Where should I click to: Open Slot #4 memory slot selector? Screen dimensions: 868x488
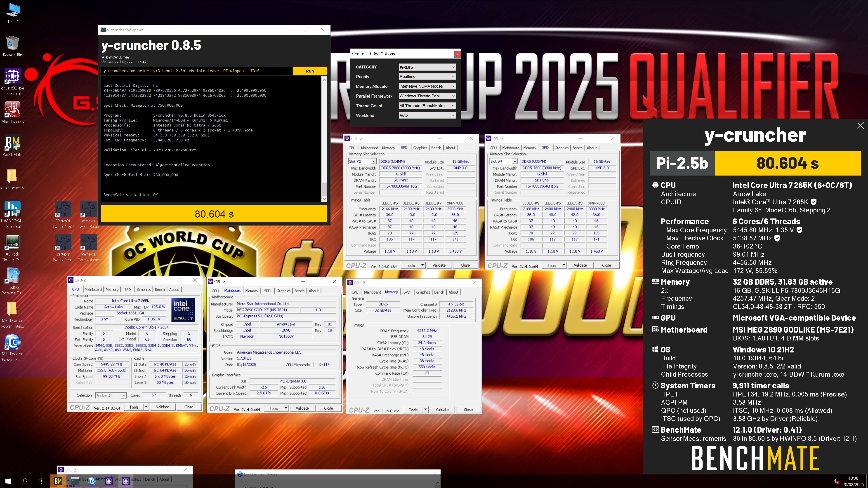503,162
